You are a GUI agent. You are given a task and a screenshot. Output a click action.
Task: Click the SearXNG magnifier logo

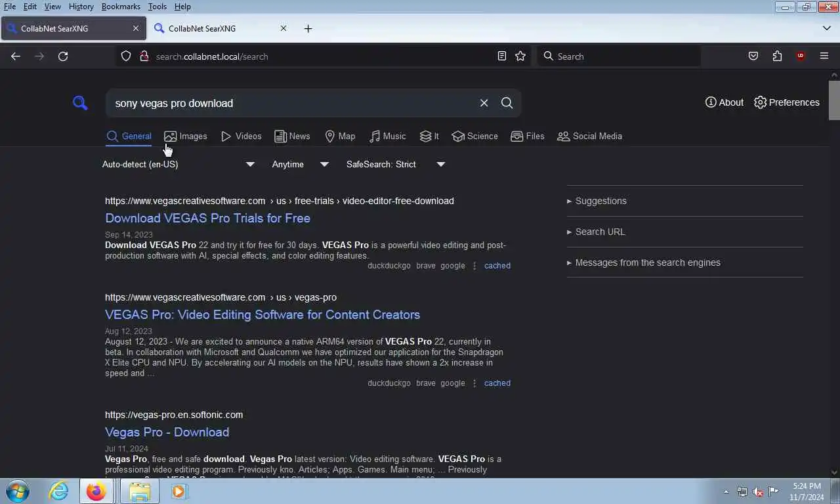tap(80, 103)
